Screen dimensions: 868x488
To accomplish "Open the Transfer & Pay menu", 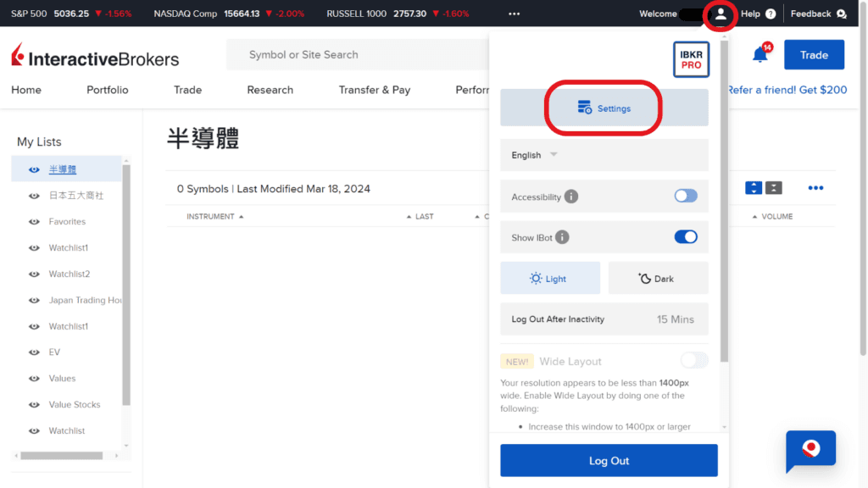I will coord(375,89).
